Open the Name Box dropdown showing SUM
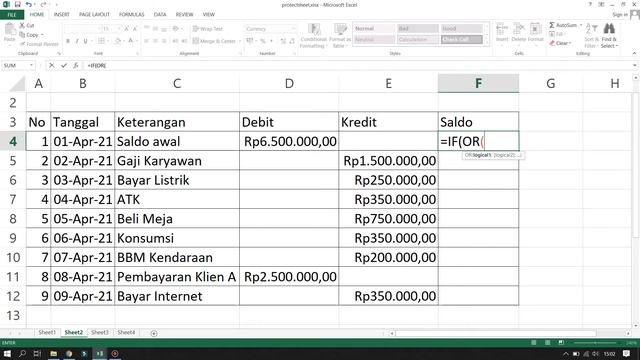The height and width of the screenshot is (360, 640). pyautogui.click(x=31, y=65)
